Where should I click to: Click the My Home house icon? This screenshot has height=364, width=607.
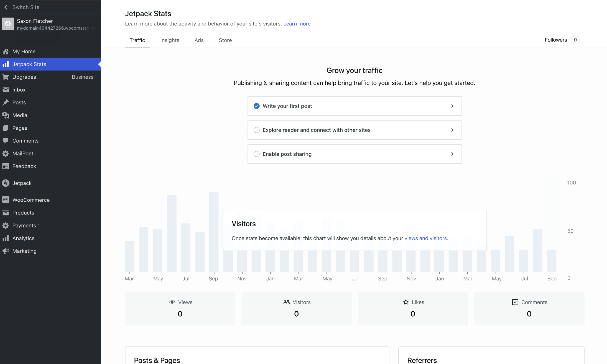6,52
